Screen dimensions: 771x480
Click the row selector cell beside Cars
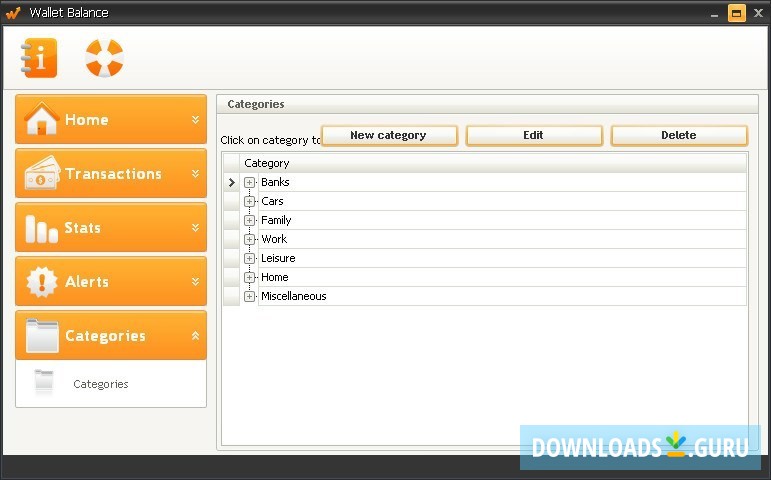tap(232, 201)
